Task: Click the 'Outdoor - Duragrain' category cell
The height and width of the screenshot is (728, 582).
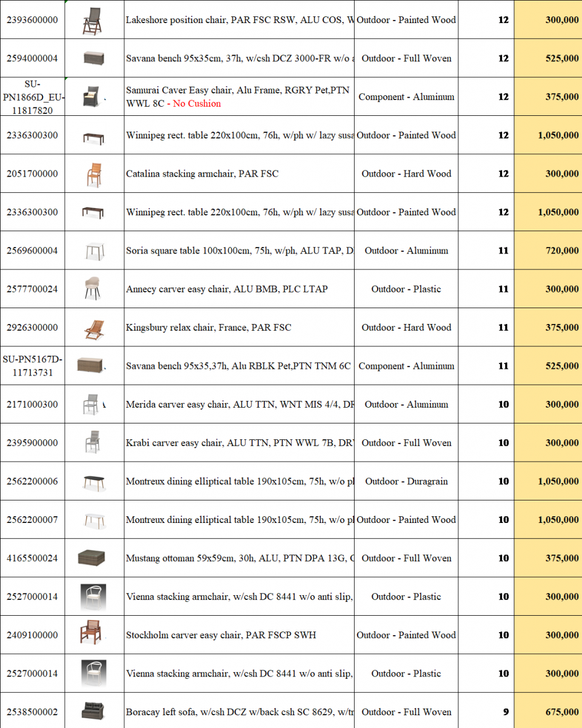Action: 406,481
